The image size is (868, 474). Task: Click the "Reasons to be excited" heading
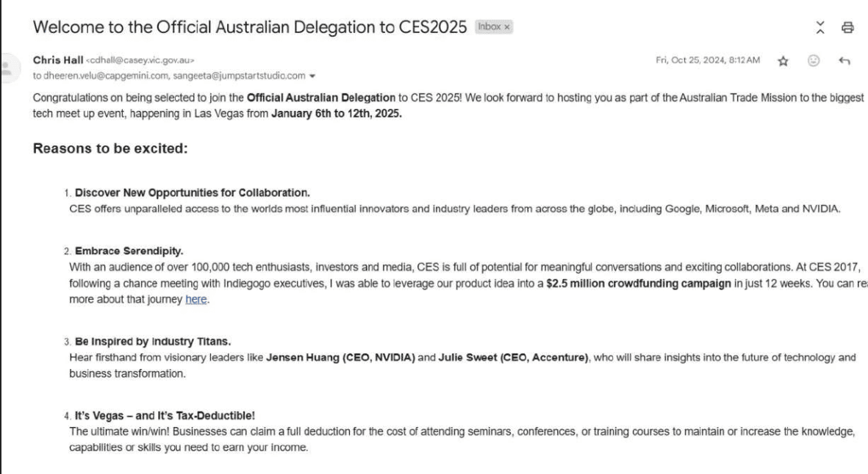coord(110,148)
